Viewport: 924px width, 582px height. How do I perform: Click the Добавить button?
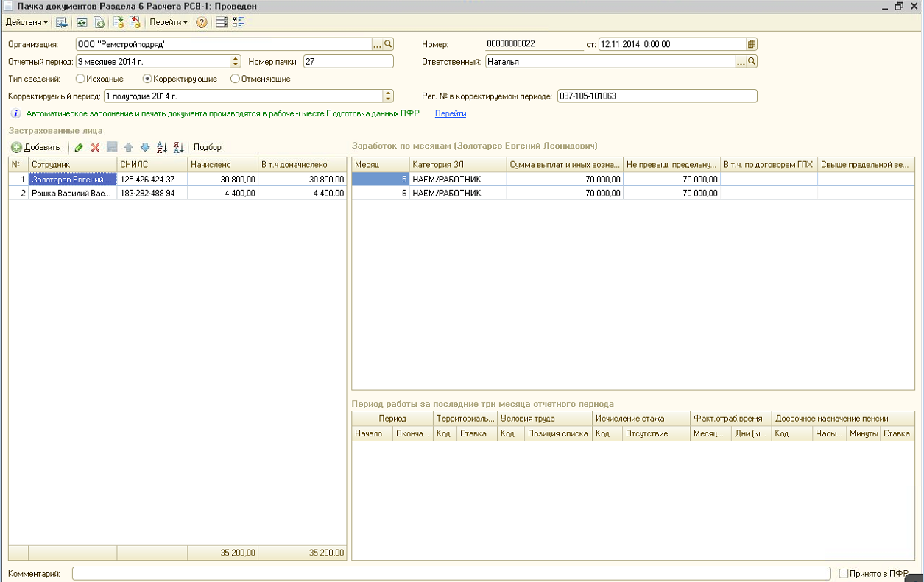[x=35, y=147]
